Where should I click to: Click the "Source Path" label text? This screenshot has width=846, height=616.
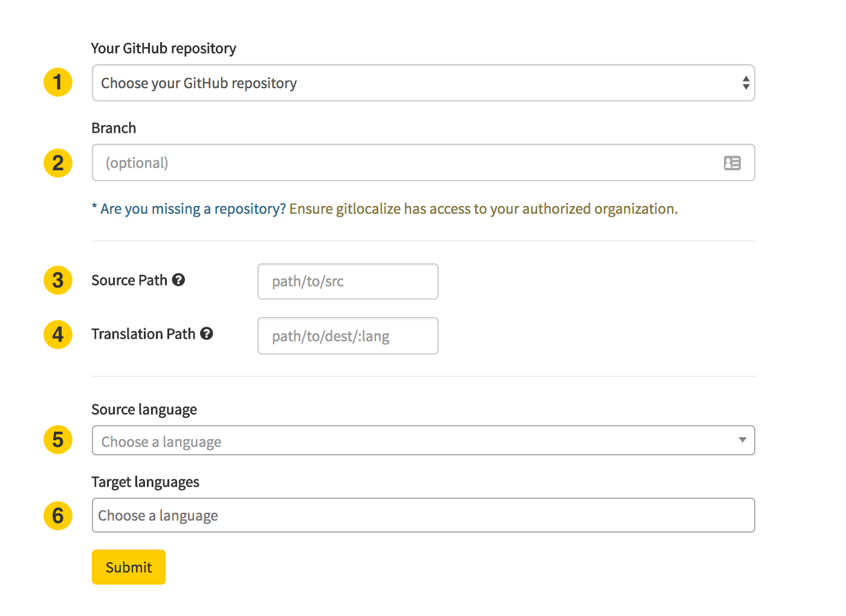[x=129, y=280]
